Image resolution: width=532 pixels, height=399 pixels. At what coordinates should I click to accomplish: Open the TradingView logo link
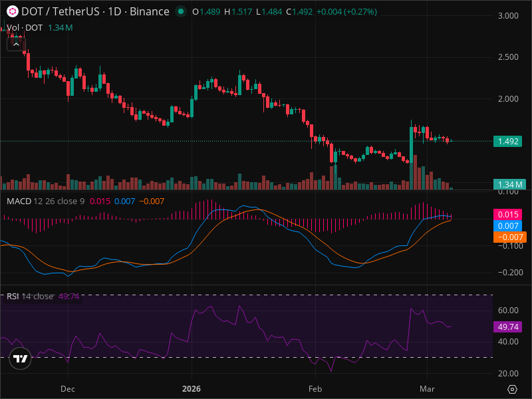tap(21, 358)
